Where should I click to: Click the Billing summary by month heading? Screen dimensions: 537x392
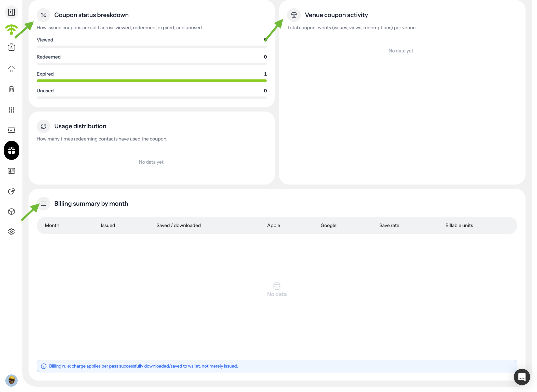tap(91, 204)
